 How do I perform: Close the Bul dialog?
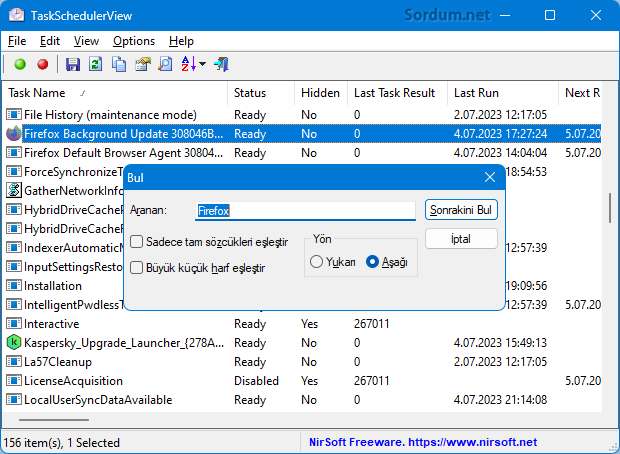coord(490,178)
